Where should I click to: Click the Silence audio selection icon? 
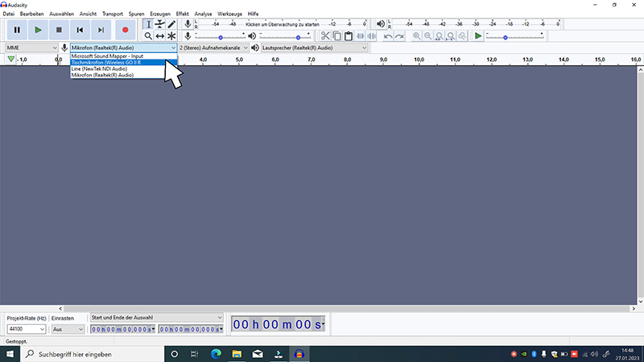click(372, 36)
